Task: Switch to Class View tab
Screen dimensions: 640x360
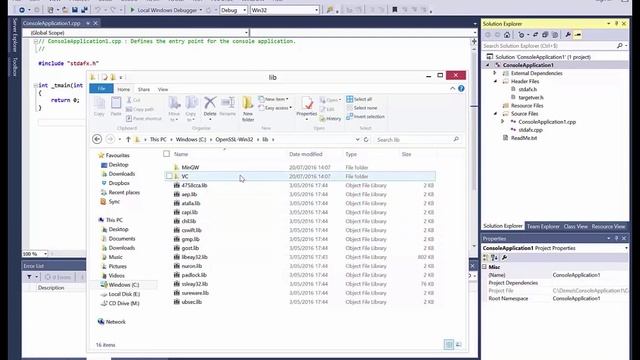Action: tap(576, 227)
